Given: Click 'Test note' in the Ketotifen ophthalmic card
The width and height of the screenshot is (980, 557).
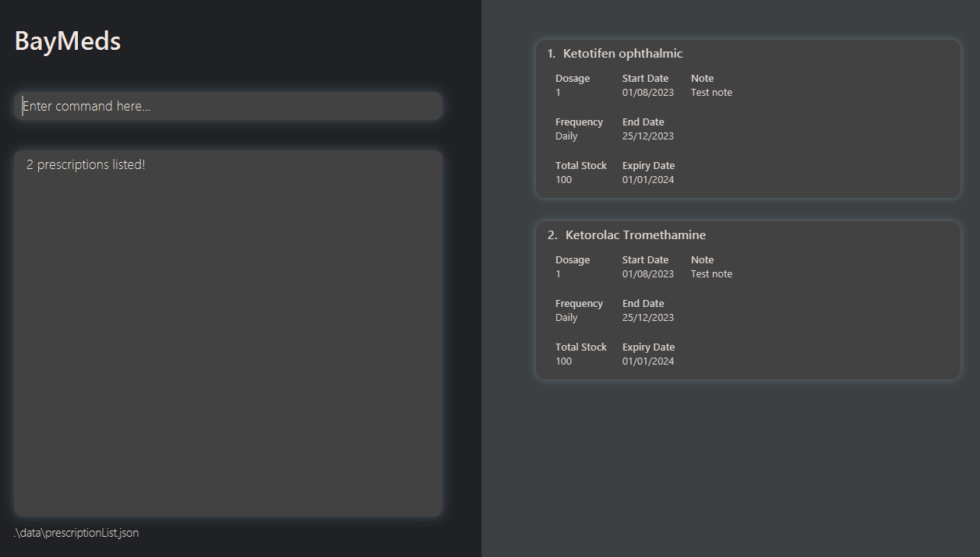Looking at the screenshot, I should tap(711, 93).
